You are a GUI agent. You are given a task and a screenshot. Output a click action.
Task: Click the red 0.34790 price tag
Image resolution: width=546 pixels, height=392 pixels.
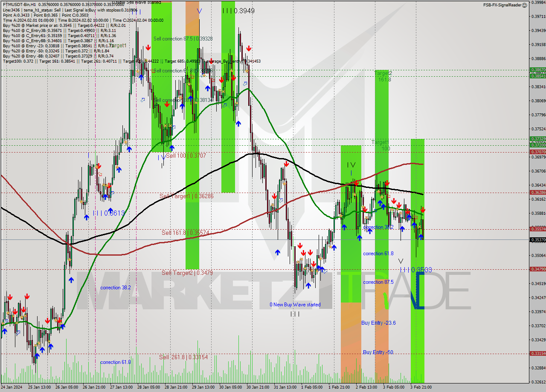[x=537, y=269]
